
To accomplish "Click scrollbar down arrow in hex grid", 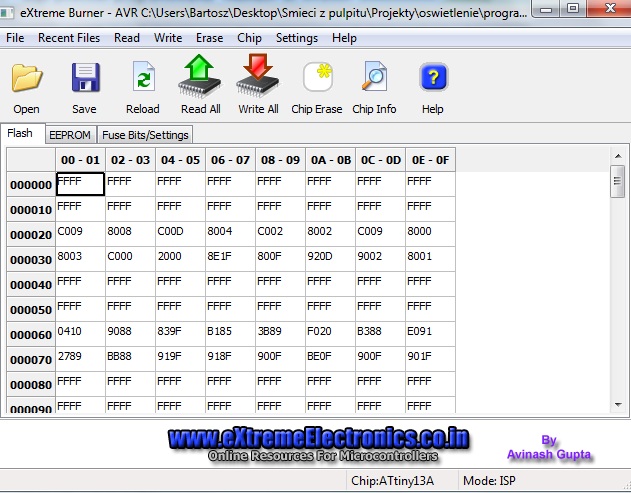I will point(618,405).
